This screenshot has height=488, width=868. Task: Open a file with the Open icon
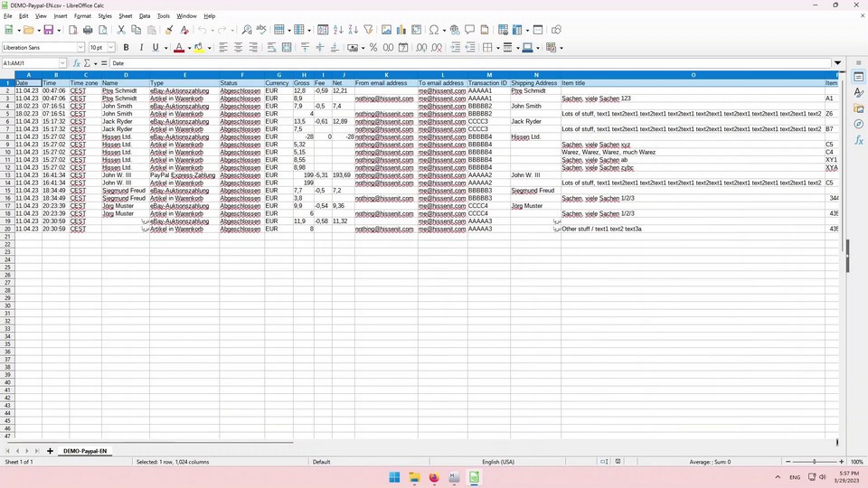(29, 30)
